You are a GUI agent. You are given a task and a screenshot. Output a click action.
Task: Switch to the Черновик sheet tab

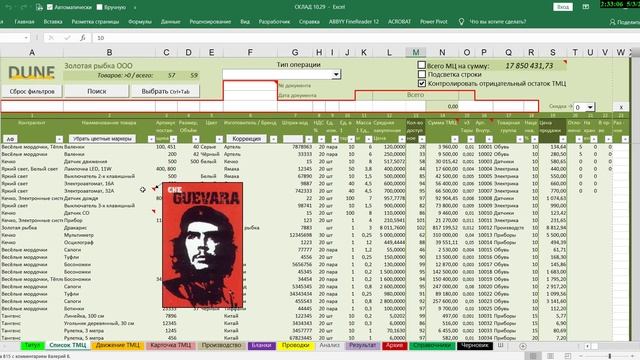[x=474, y=345]
